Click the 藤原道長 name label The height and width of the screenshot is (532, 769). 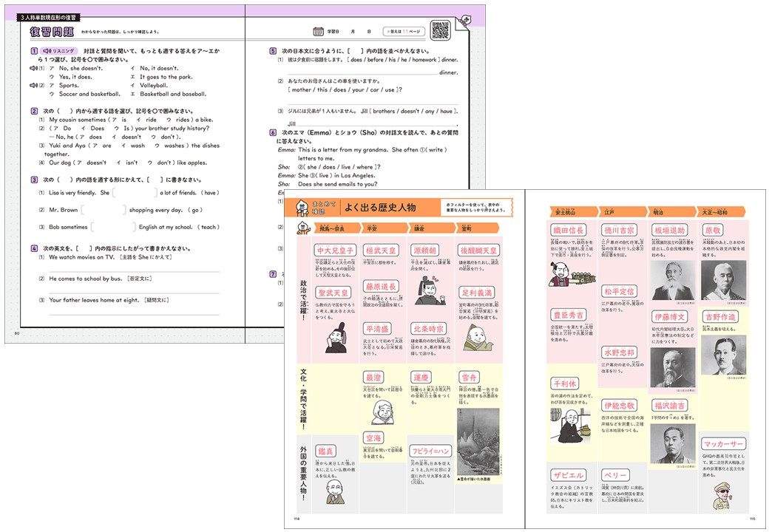coord(380,287)
